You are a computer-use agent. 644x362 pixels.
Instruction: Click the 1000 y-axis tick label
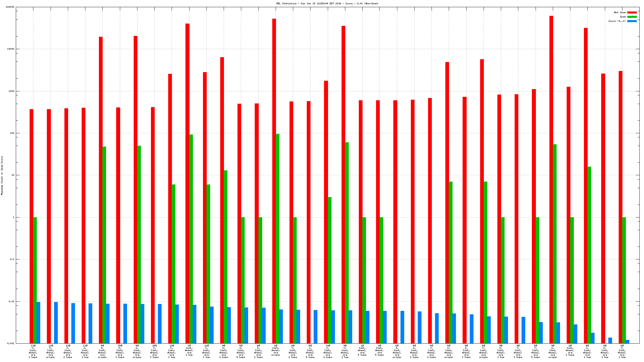tap(11, 91)
